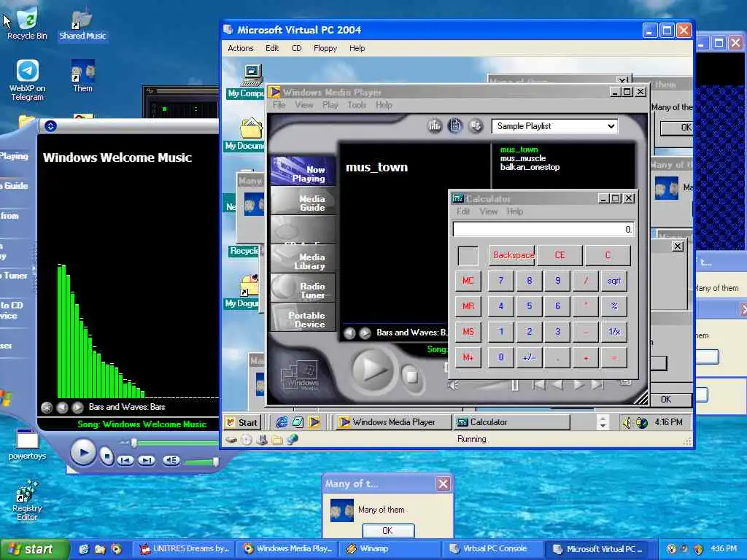Click the Media Player quick launch icon in the guest taskbar
Screen dimensions: 747x560
314,422
